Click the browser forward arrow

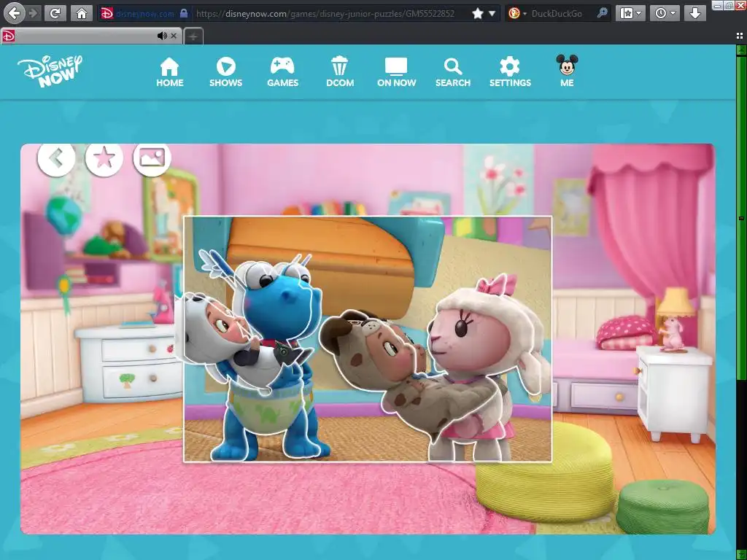34,13
